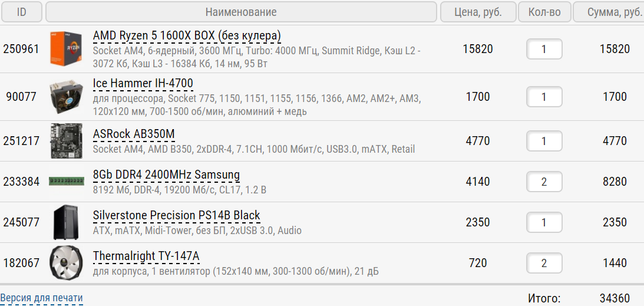
Task: Open the Thermalright TY-147A product link
Action: (146, 256)
